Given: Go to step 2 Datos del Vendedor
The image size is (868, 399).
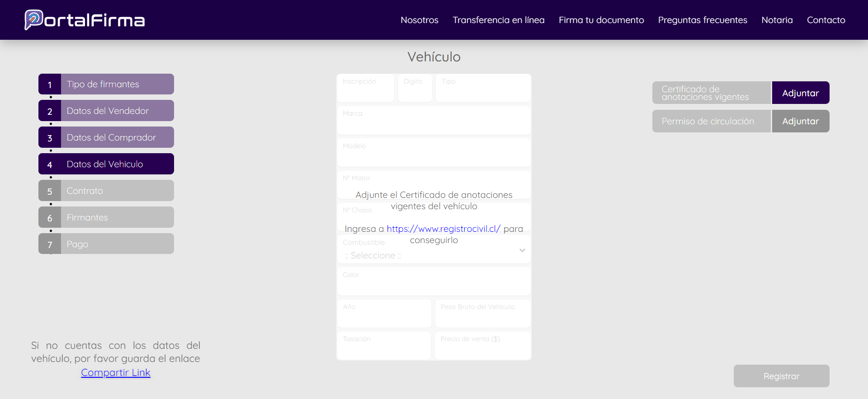Looking at the screenshot, I should point(106,111).
